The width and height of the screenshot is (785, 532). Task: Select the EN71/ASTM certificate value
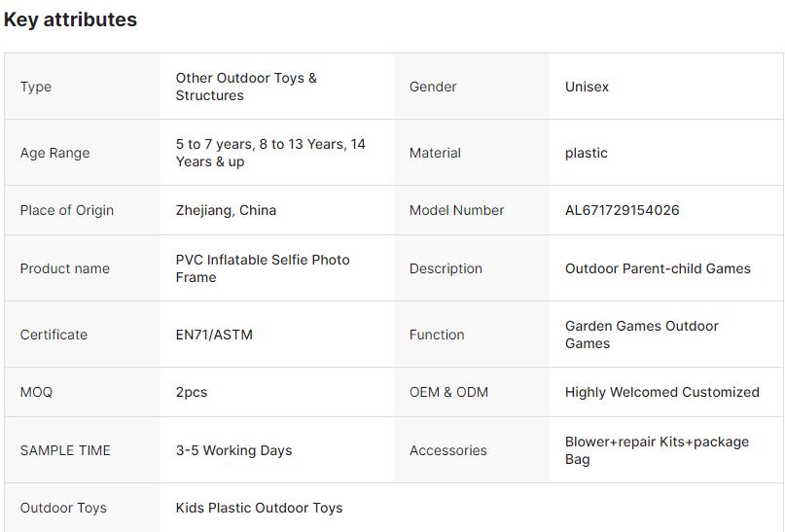[x=214, y=335]
